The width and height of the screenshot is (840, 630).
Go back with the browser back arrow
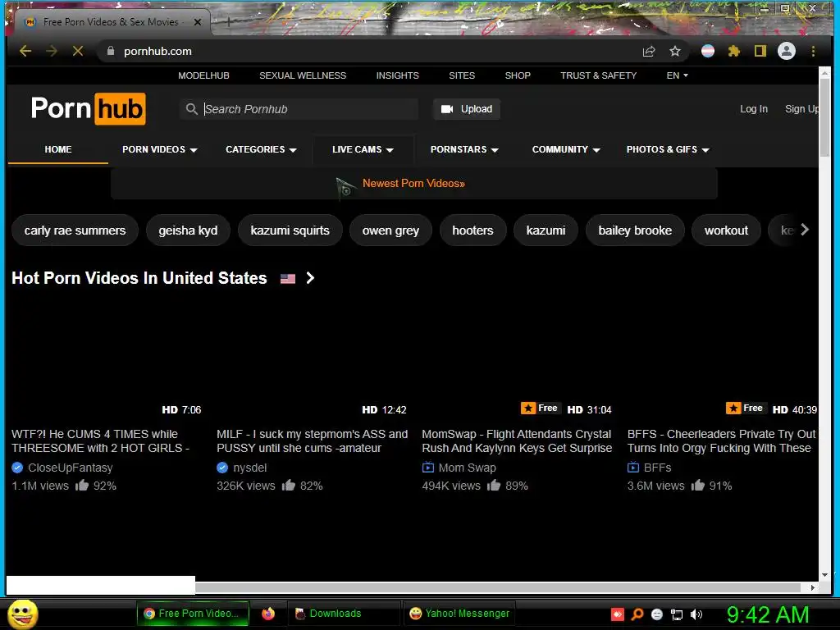point(25,51)
